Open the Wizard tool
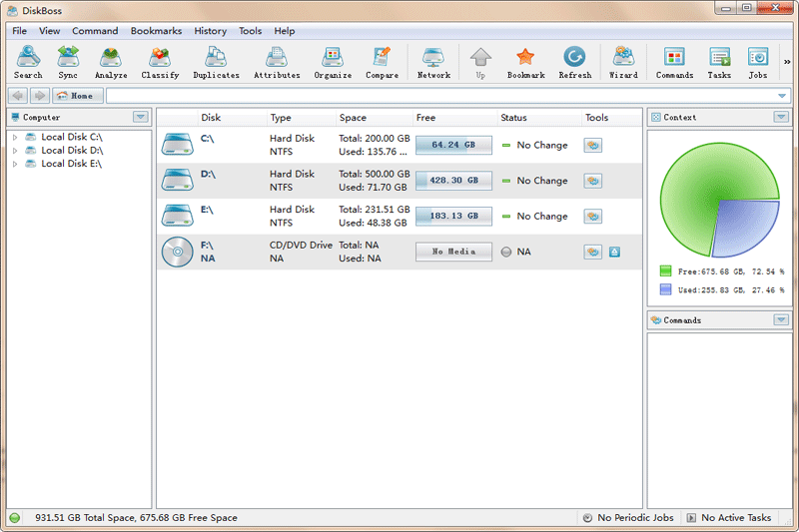This screenshot has height=532, width=799. point(623,62)
